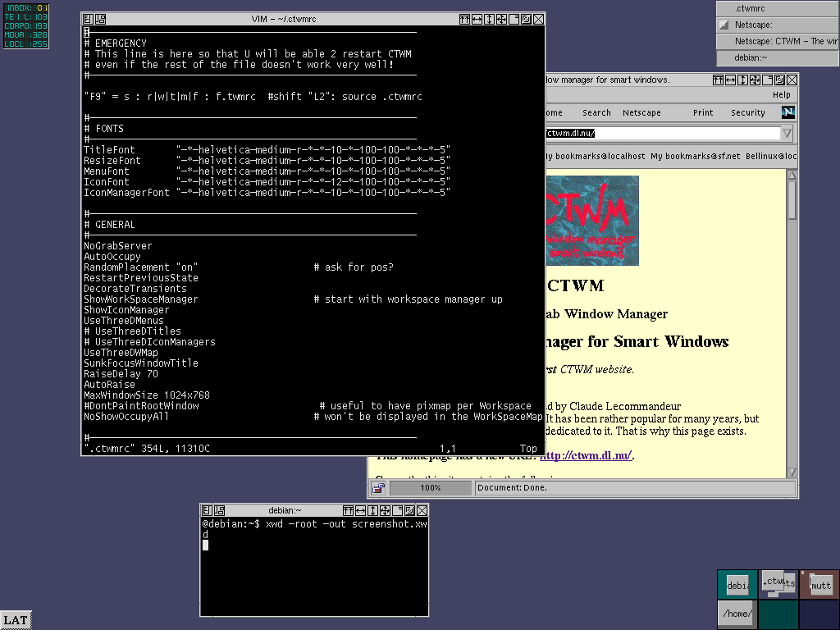Click four-way arrows icon in Netscape title bar
This screenshot has width=840, height=630.
pos(755,80)
